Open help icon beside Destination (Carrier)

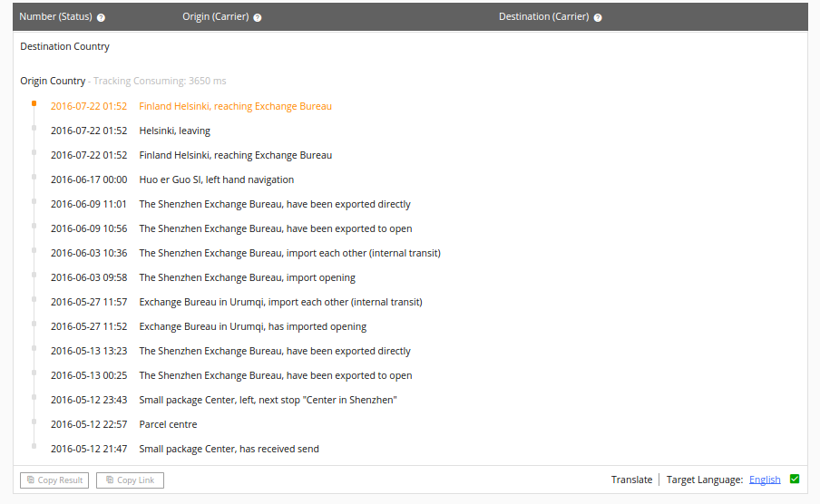pyautogui.click(x=598, y=17)
